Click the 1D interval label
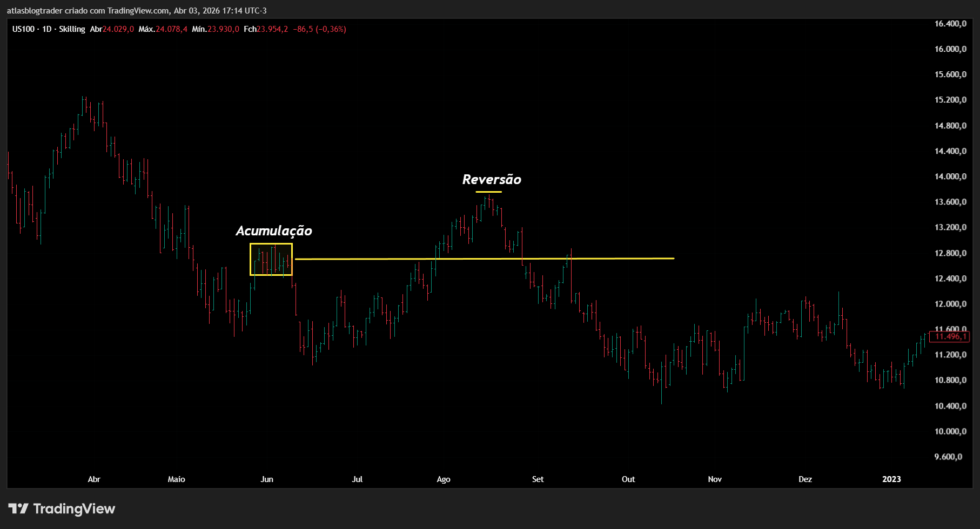 [x=46, y=29]
